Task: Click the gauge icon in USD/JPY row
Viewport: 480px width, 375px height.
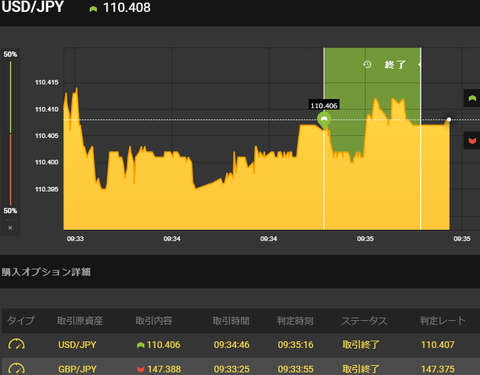Action: coord(16,344)
